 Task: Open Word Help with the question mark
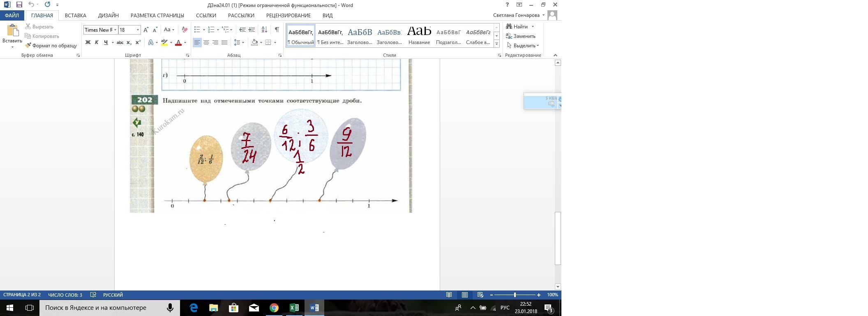point(508,5)
